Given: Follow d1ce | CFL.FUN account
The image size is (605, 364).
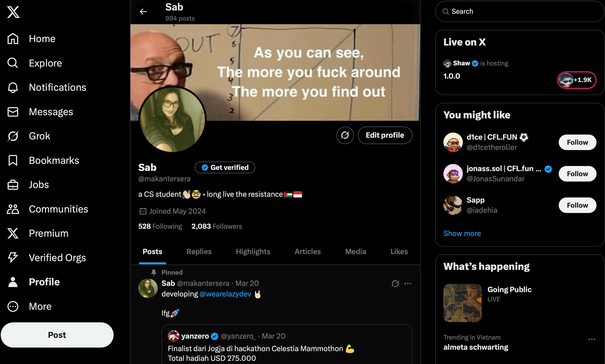Looking at the screenshot, I should click(x=577, y=142).
